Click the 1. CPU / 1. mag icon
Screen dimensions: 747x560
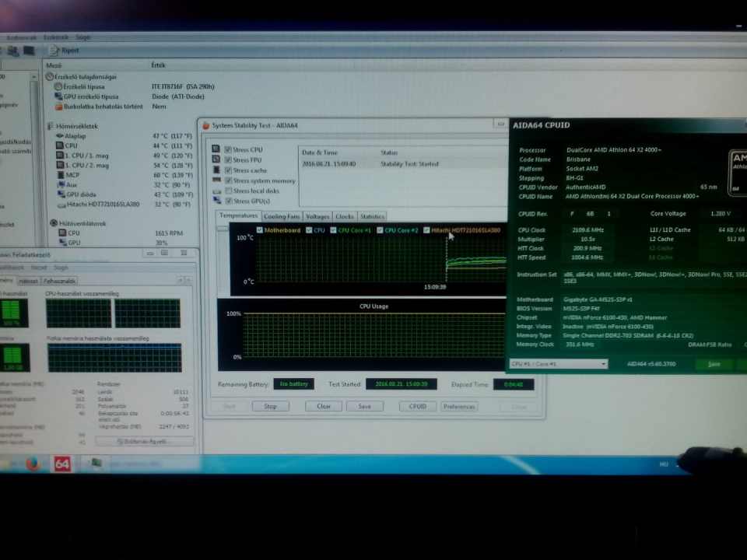coord(60,156)
